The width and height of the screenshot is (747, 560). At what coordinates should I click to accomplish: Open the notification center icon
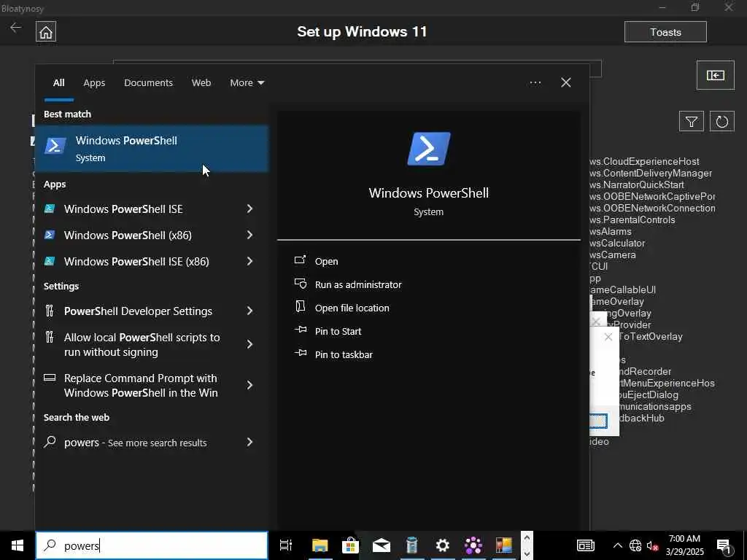tap(724, 545)
